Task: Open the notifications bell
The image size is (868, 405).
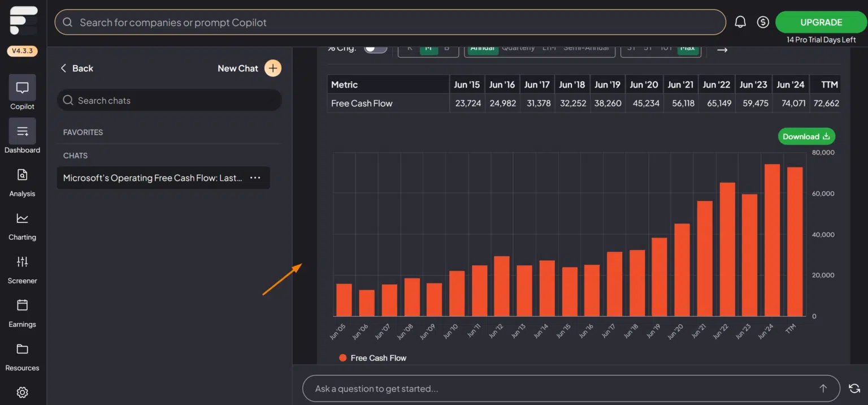Action: click(x=740, y=21)
